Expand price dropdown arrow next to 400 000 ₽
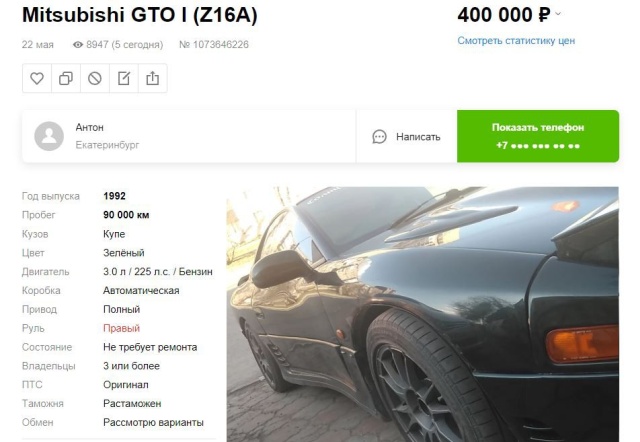The image size is (640, 442). tap(558, 14)
